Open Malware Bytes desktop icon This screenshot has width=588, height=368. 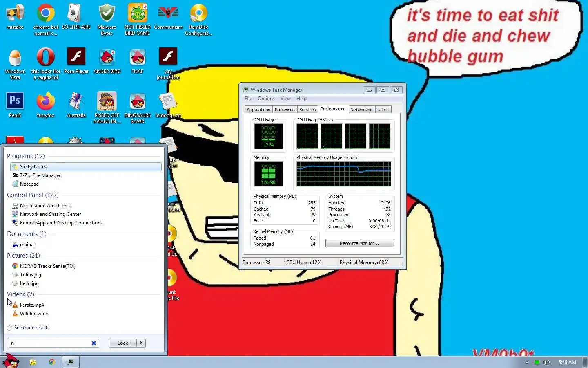pyautogui.click(x=107, y=19)
